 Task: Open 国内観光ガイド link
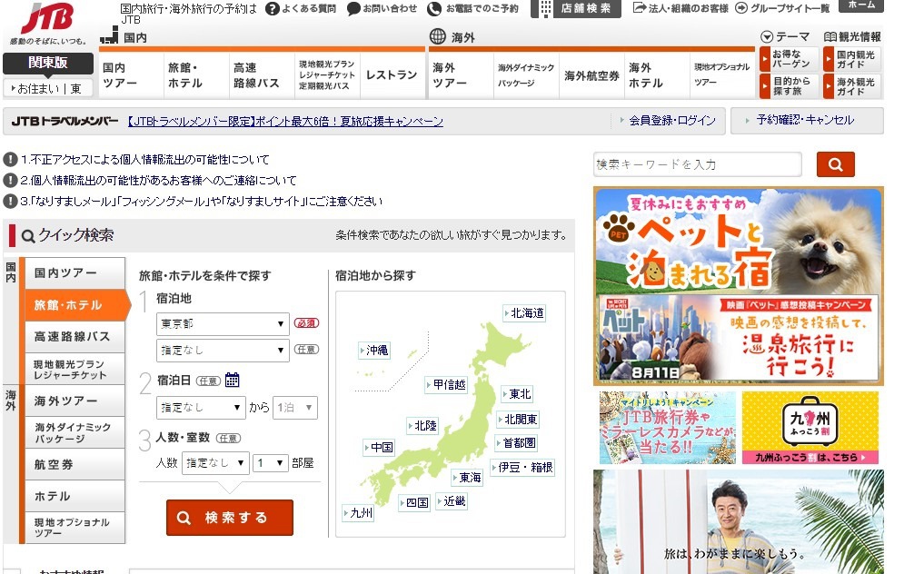pos(852,59)
